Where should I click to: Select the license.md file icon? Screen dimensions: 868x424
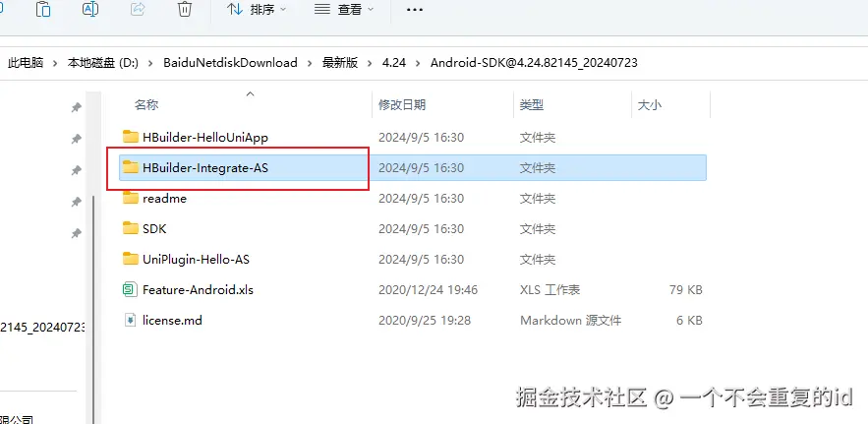(x=130, y=320)
